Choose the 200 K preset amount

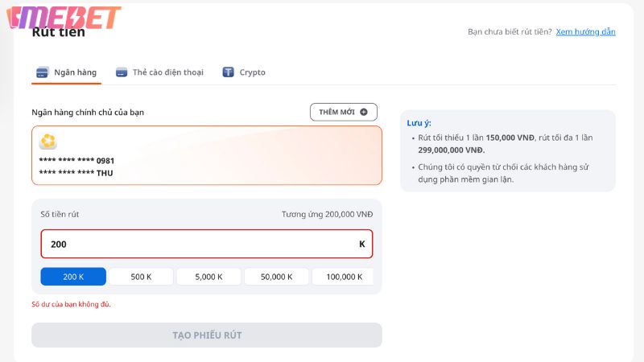click(73, 277)
